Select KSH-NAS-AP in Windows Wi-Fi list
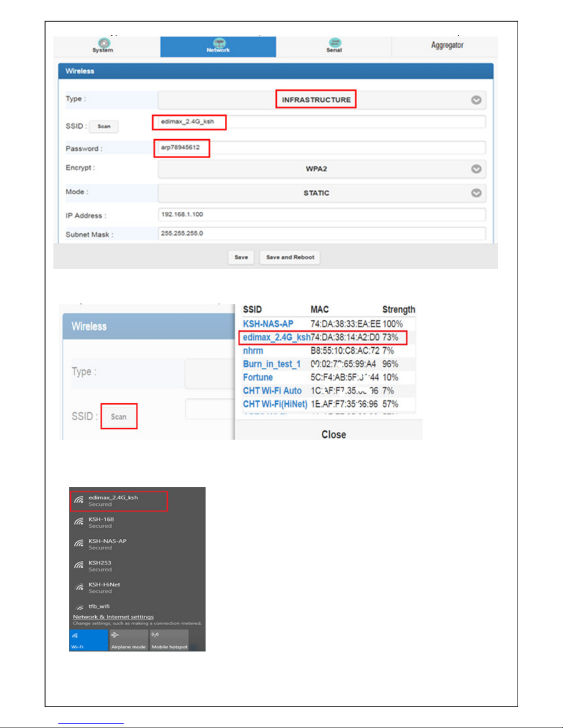Screen dimensions: 563x728 click(x=137, y=544)
